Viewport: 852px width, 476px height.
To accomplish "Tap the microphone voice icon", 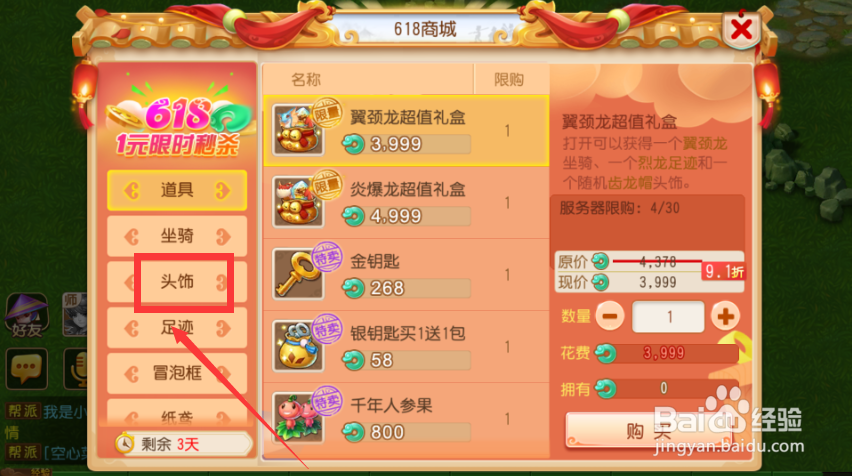I will [x=76, y=369].
